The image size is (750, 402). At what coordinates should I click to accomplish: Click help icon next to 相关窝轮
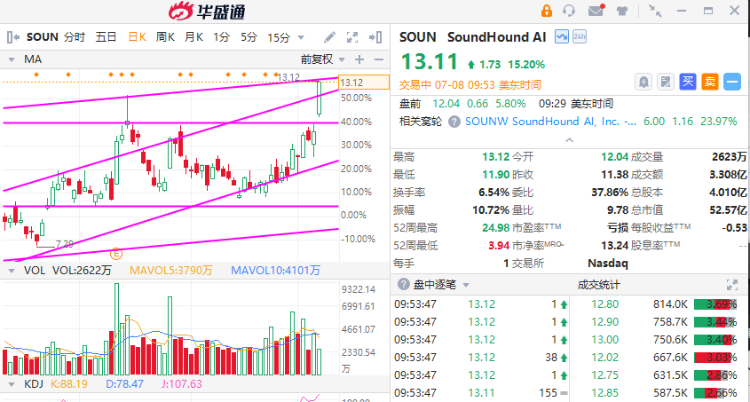pyautogui.click(x=454, y=122)
